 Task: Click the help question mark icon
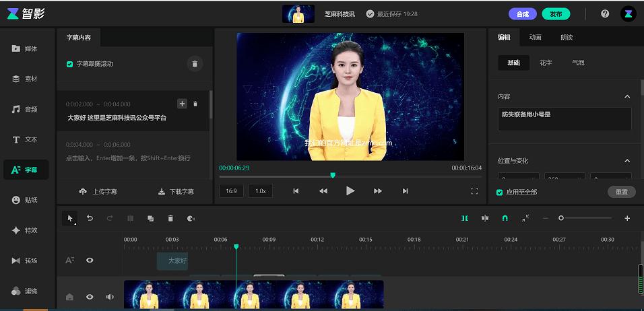click(x=605, y=13)
